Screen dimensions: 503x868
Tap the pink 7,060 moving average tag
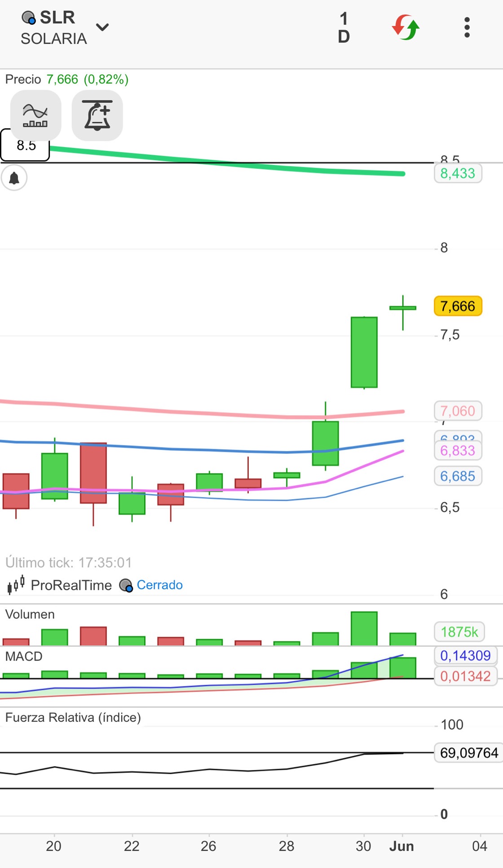point(458,411)
